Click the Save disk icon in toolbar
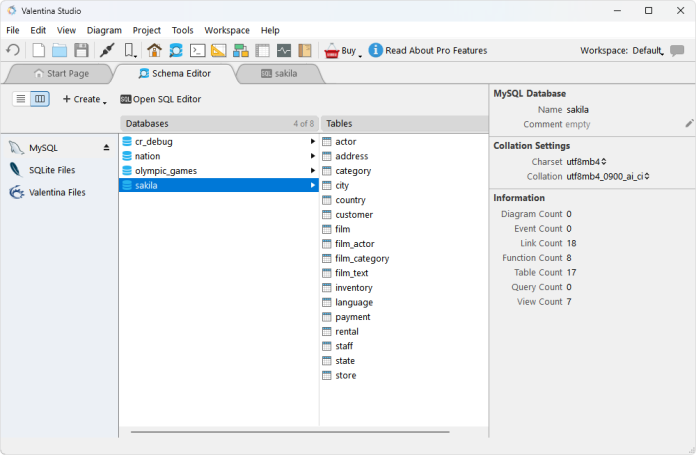Screen dimensions: 696x455 [81, 50]
